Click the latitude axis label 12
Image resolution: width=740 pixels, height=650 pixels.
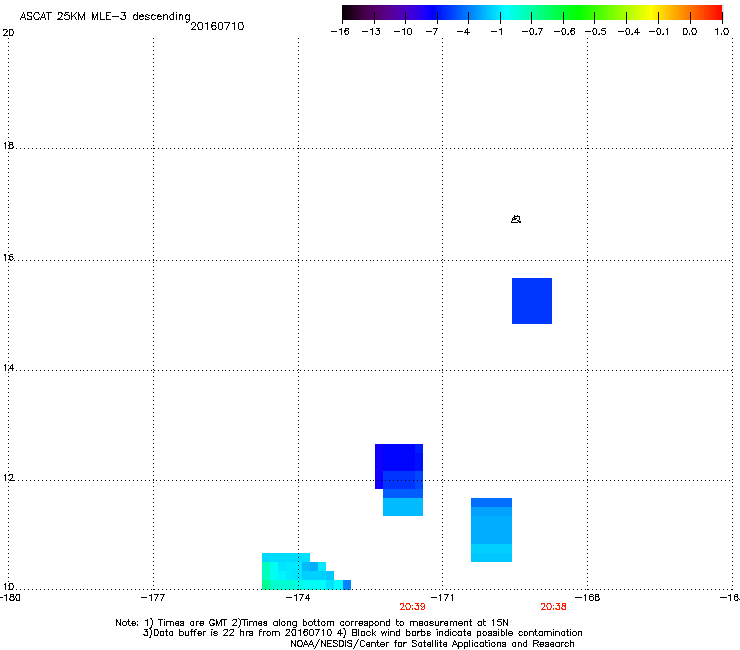pyautogui.click(x=8, y=478)
